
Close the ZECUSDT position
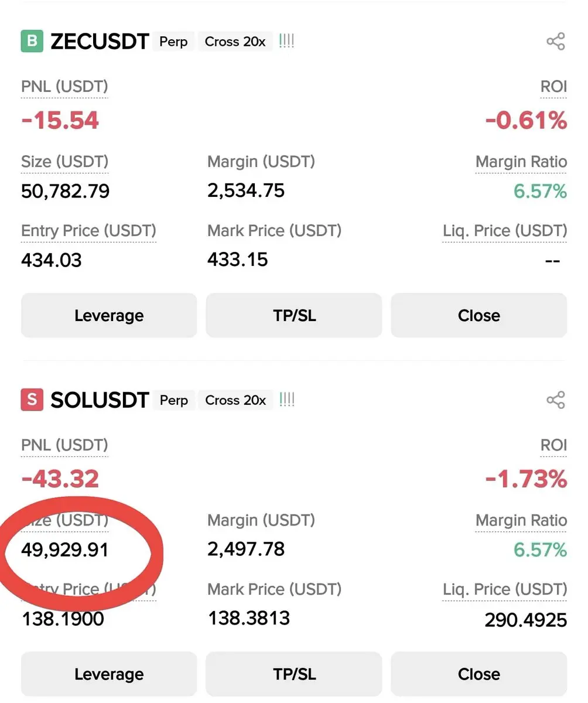click(478, 316)
